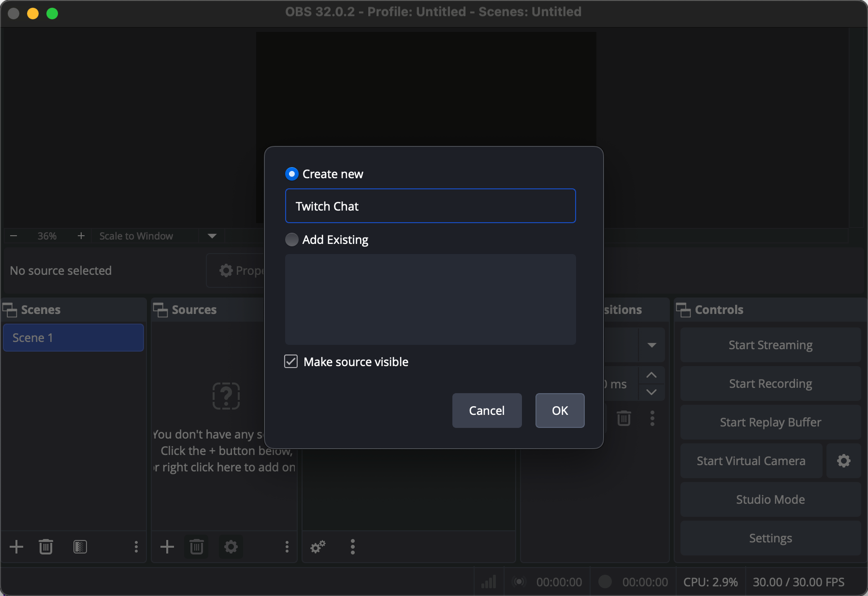Open transition properties gear icon

[x=318, y=547]
